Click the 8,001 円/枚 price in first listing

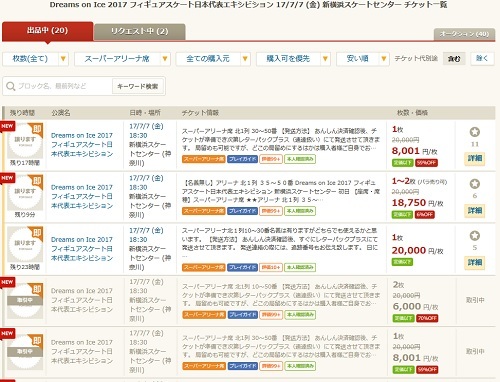[414, 151]
